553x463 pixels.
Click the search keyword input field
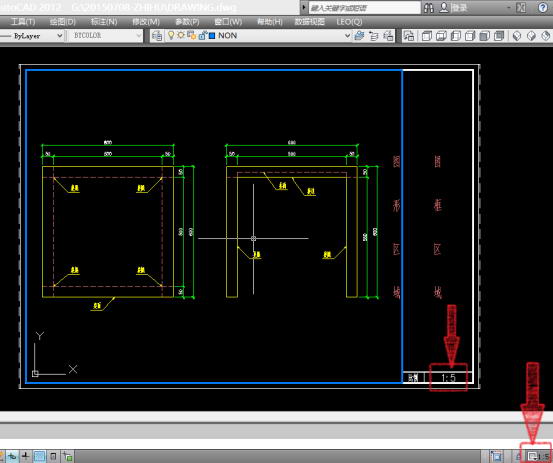click(364, 8)
